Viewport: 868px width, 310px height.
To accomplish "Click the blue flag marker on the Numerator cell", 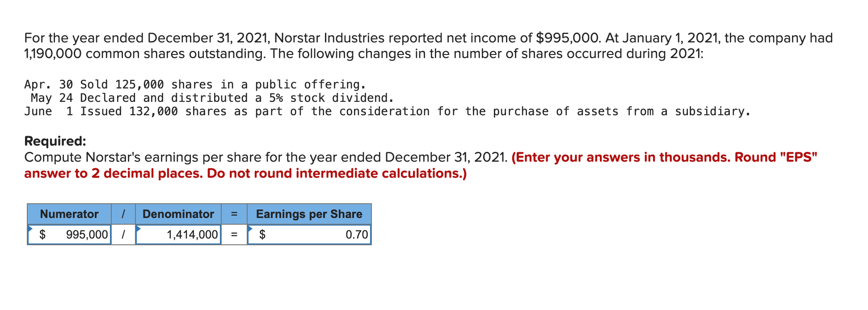I will 30,228.
